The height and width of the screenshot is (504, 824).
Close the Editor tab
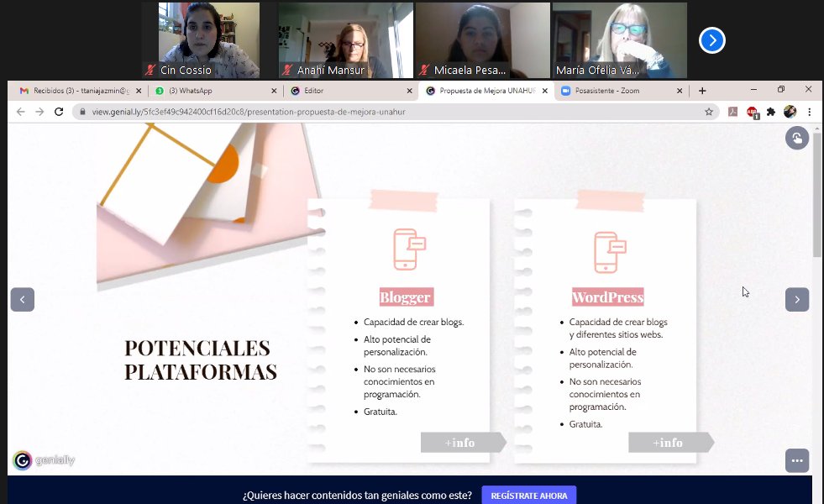tap(409, 91)
